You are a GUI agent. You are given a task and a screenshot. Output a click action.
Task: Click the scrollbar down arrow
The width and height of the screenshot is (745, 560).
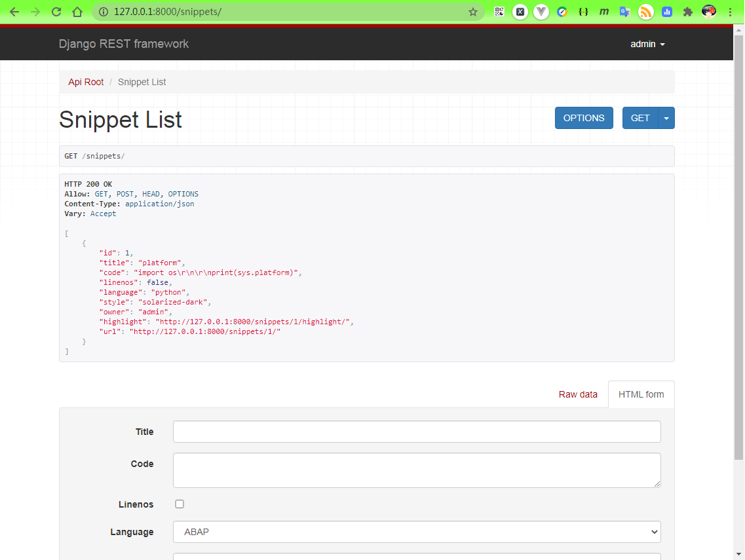tap(738, 554)
